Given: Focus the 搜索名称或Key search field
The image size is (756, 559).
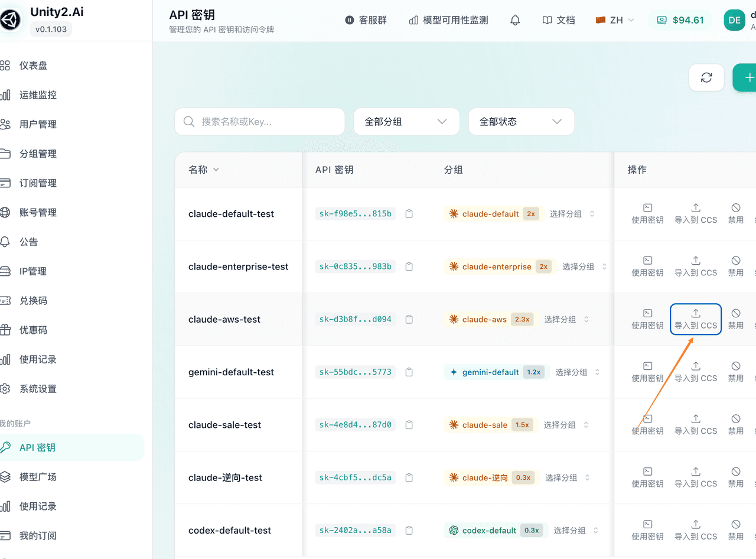Looking at the screenshot, I should (260, 121).
